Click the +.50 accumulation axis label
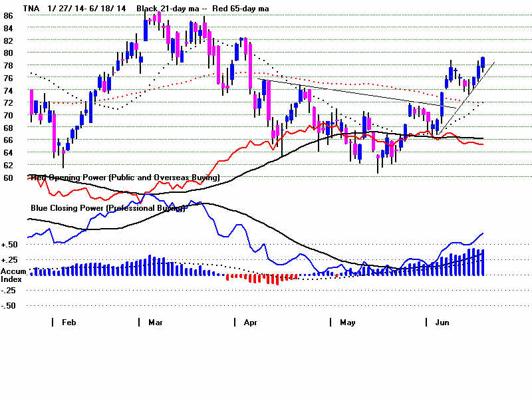This screenshot has height=399, width=532. [9, 245]
